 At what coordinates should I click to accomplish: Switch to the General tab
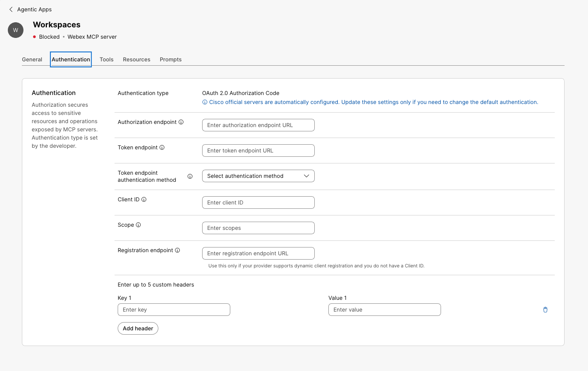(x=32, y=59)
